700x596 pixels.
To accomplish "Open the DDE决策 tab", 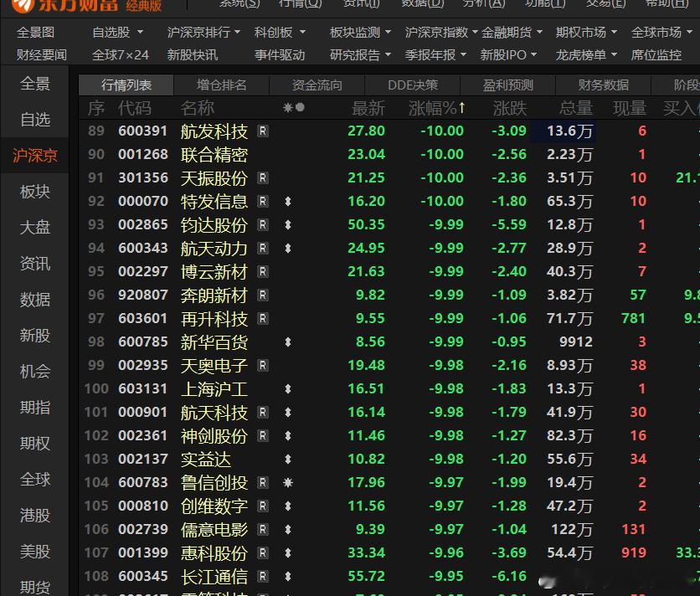I will pos(413,85).
